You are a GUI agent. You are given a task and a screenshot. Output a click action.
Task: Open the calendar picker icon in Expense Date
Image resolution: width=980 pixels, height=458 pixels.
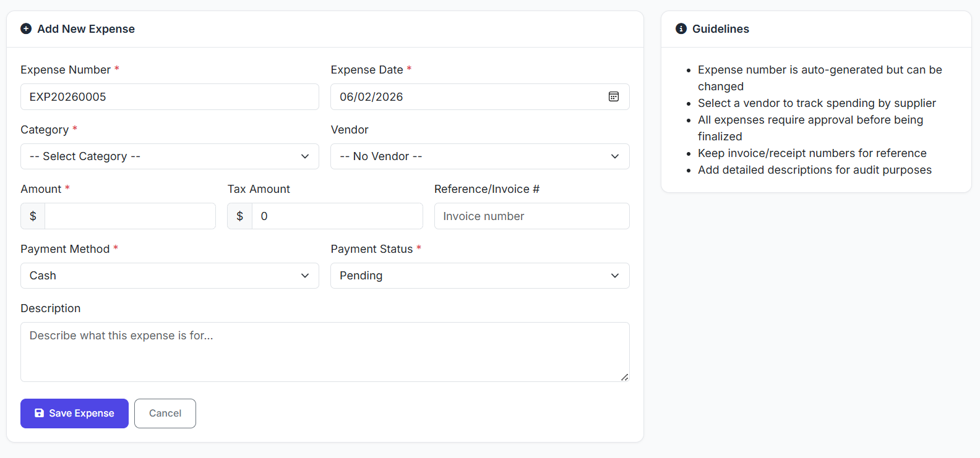pyautogui.click(x=613, y=96)
